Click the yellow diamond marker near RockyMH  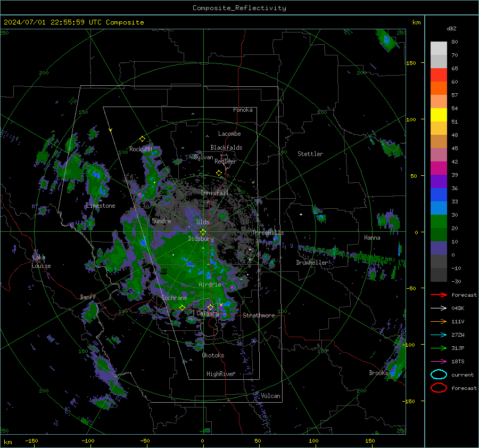tap(142, 139)
